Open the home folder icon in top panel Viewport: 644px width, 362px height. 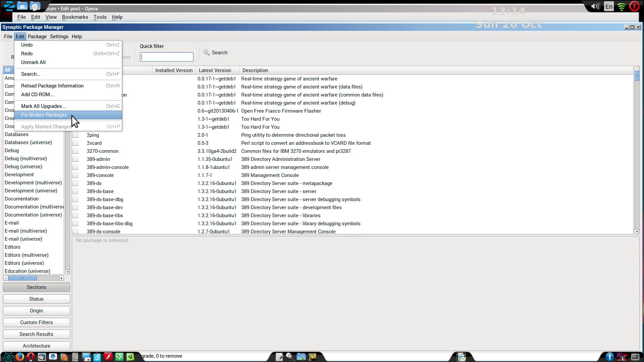[22, 6]
